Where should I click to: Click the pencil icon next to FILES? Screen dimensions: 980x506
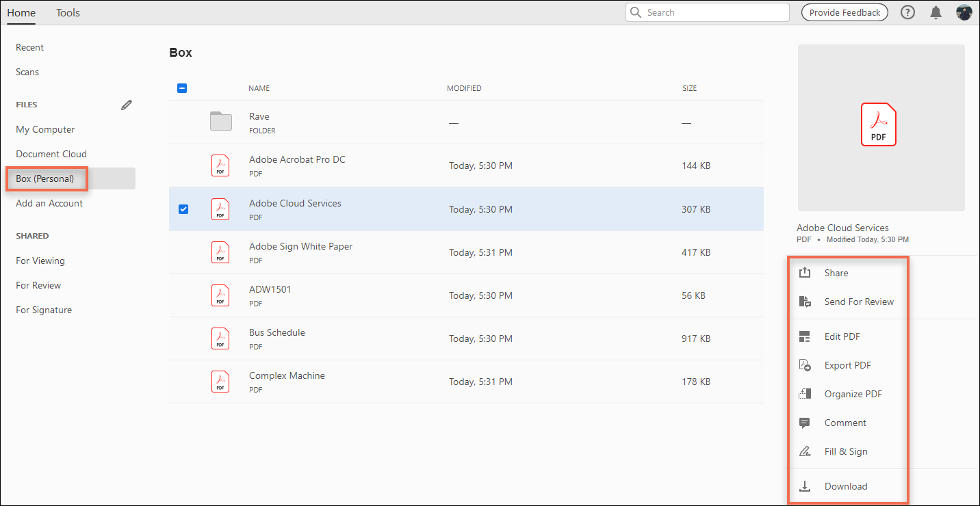tap(126, 105)
